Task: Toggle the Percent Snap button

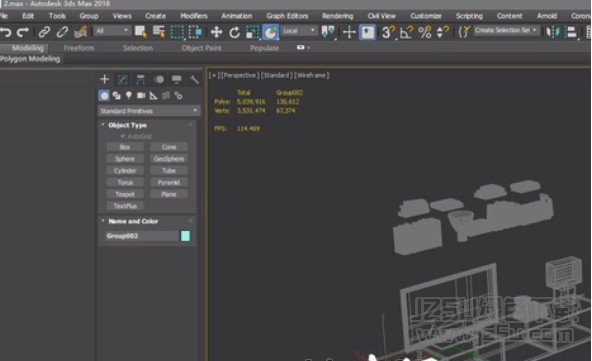Action: tap(425, 32)
